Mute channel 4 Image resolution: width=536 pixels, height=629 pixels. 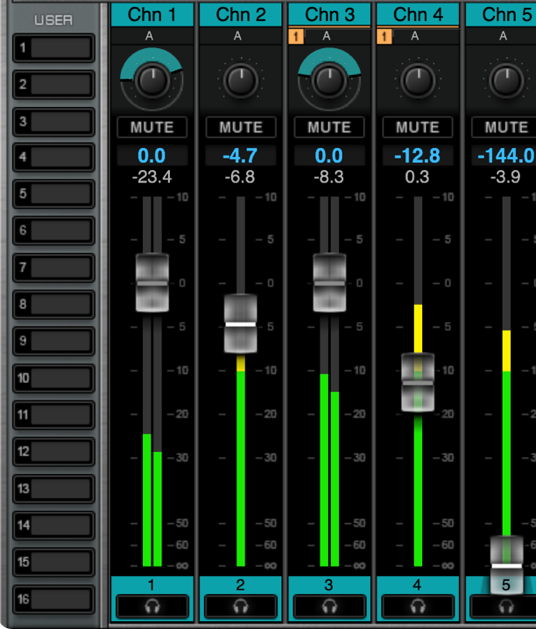coord(418,127)
